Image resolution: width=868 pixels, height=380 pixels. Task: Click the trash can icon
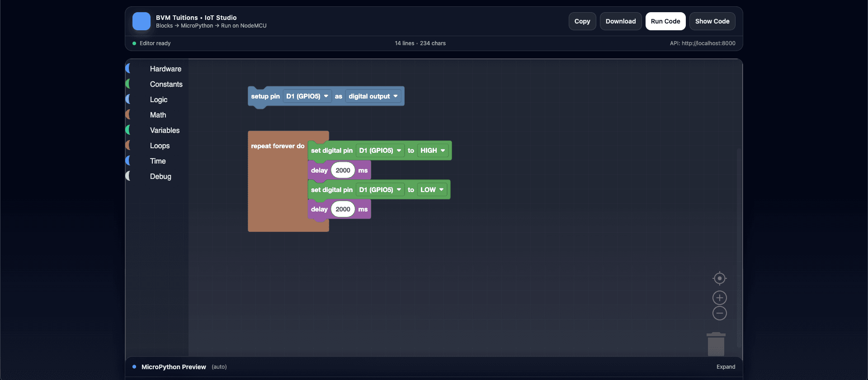tap(716, 344)
